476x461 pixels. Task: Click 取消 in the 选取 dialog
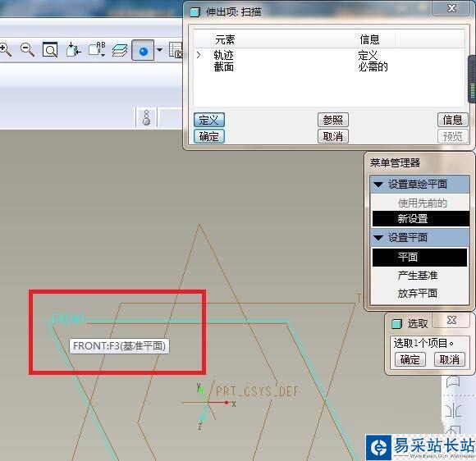click(449, 359)
